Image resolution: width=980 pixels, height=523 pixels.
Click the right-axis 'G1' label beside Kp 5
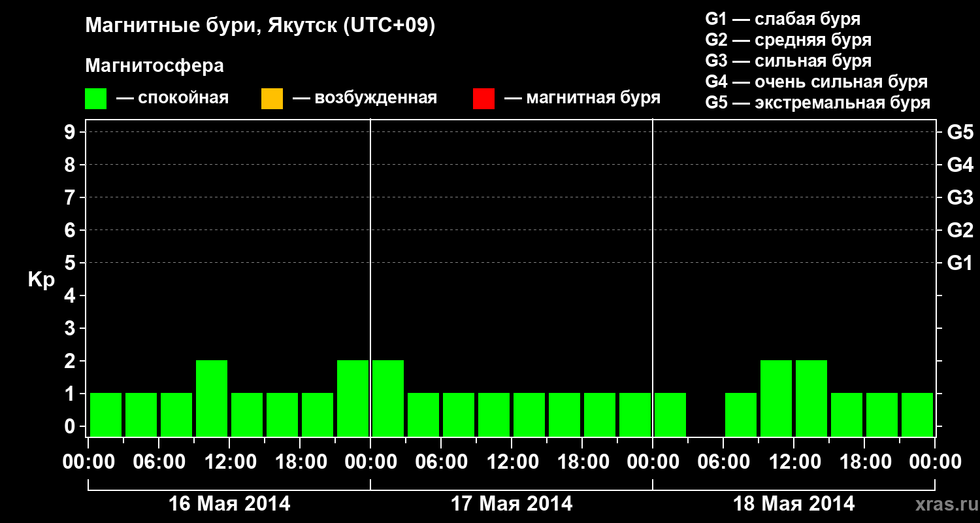[x=960, y=263]
